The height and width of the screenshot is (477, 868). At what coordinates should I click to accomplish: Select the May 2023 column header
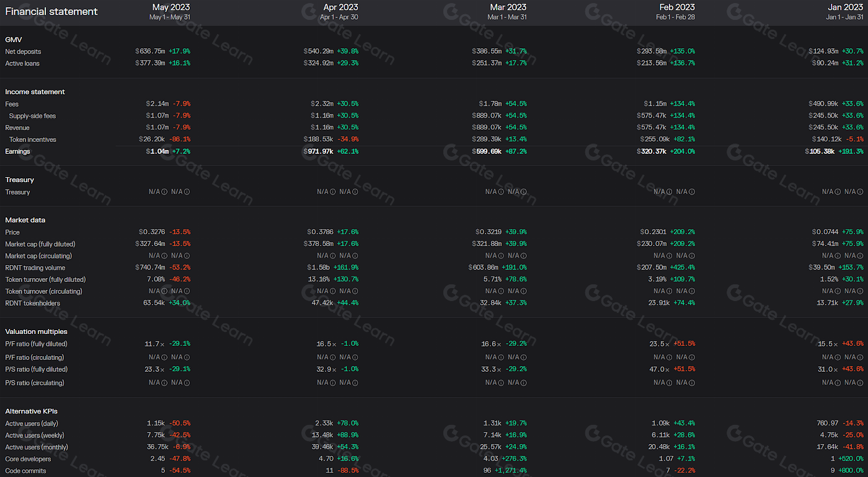[170, 11]
